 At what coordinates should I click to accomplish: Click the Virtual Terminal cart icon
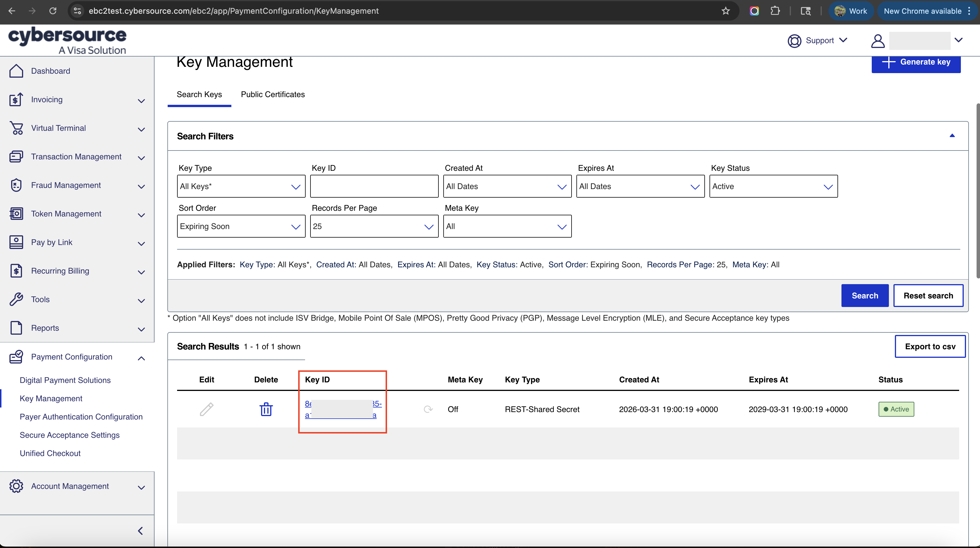point(16,128)
